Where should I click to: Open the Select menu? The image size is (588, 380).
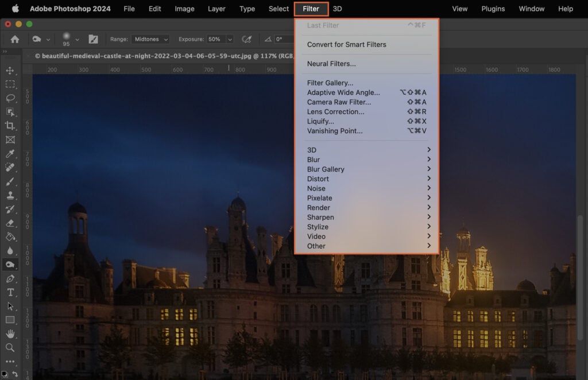click(278, 9)
